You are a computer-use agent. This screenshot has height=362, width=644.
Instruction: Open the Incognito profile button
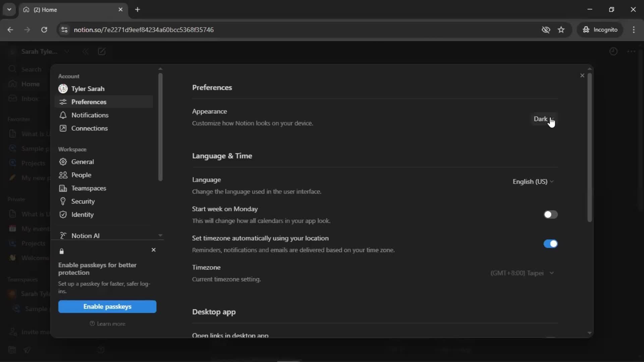coord(600,29)
